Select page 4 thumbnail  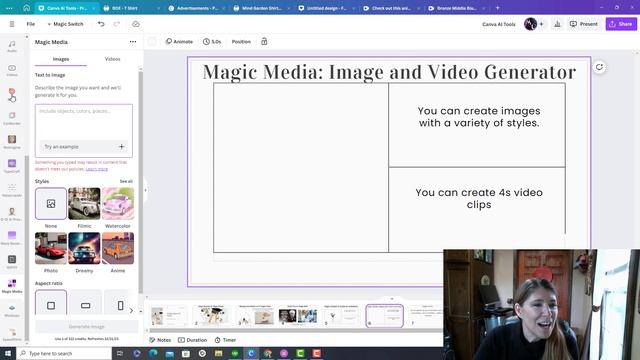tap(298, 316)
